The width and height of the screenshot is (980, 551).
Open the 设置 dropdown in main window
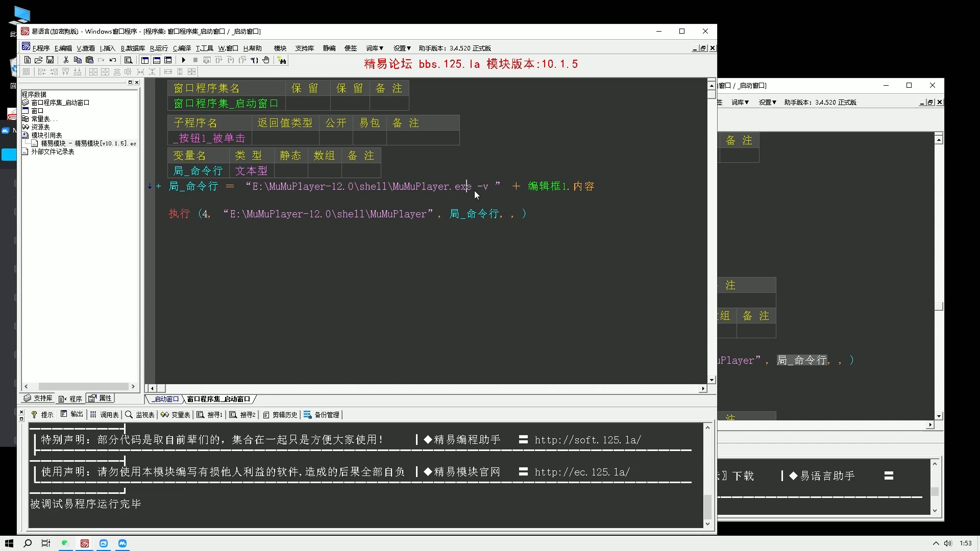point(402,48)
